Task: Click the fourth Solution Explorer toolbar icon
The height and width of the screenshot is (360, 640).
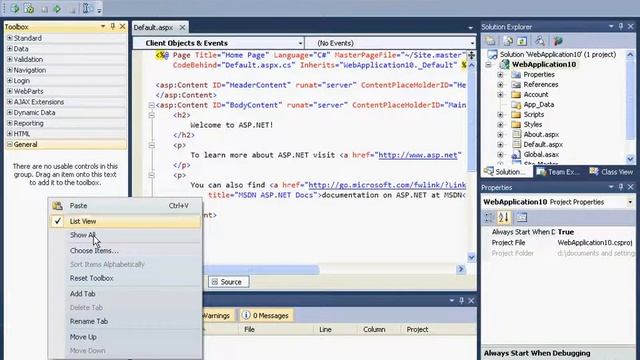Action: pos(540,41)
